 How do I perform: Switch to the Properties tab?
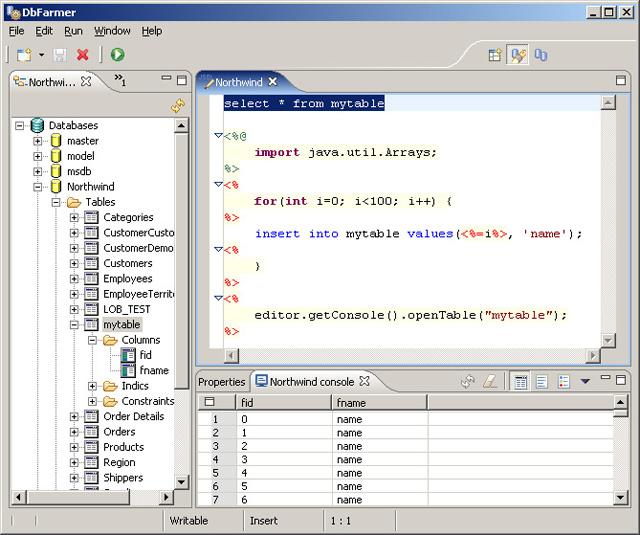pyautogui.click(x=222, y=382)
